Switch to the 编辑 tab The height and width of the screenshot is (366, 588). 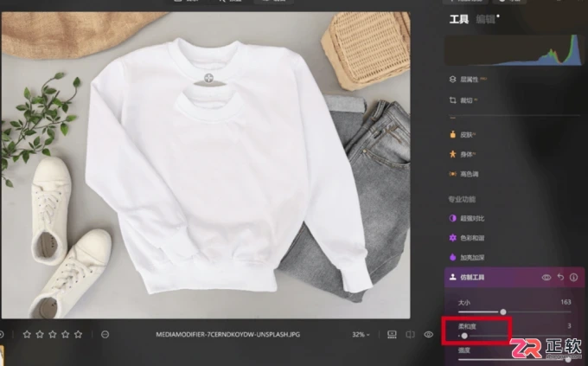486,20
